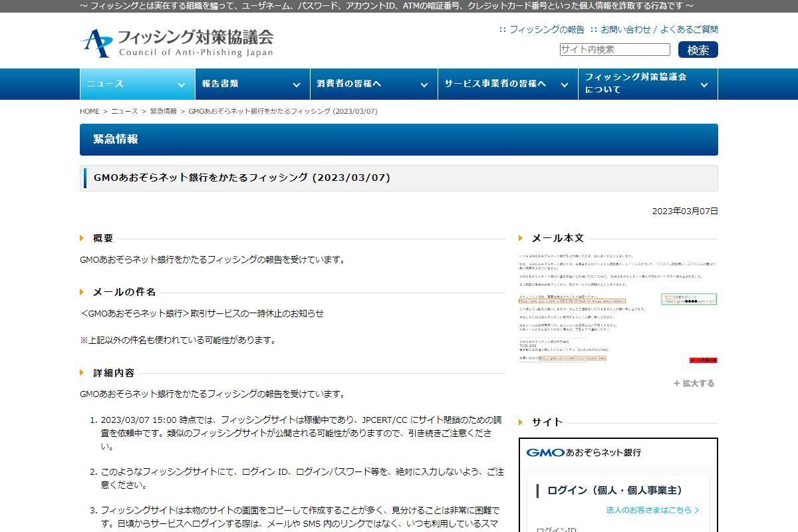Click 拡大する to enlarge mail image
The image size is (798, 532).
694,383
